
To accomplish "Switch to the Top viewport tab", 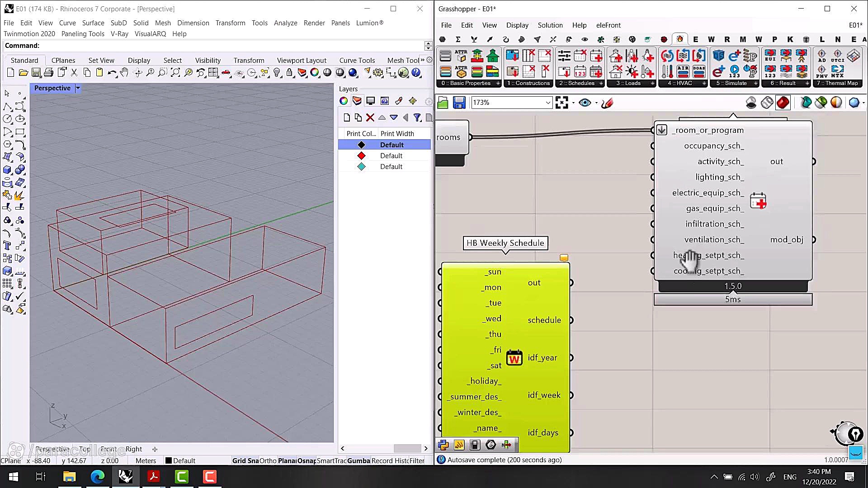I will point(85,449).
